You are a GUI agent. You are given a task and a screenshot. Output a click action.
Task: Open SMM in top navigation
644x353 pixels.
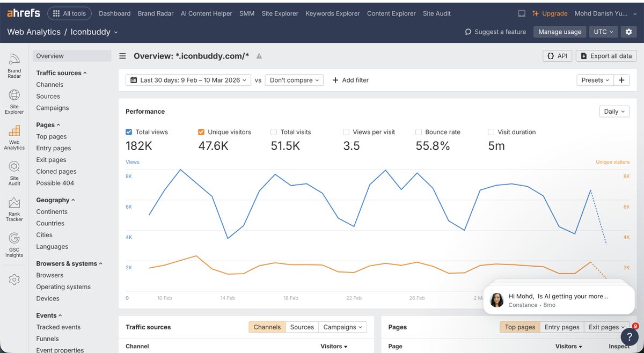tap(247, 13)
